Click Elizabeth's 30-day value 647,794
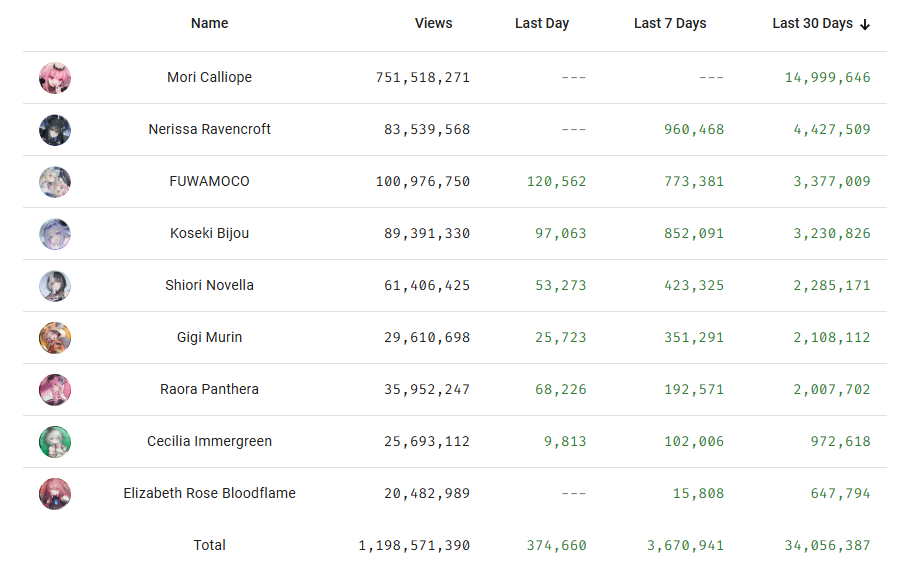The image size is (915, 571). tap(840, 494)
